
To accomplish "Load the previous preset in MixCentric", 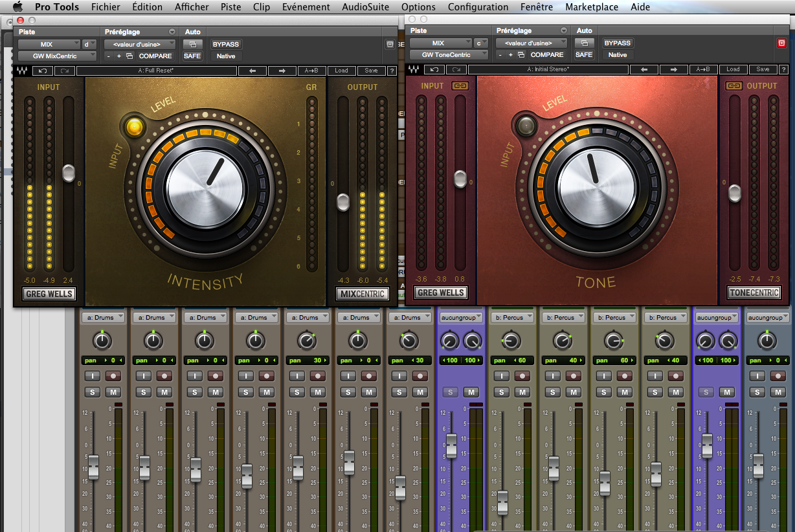I will click(x=252, y=71).
